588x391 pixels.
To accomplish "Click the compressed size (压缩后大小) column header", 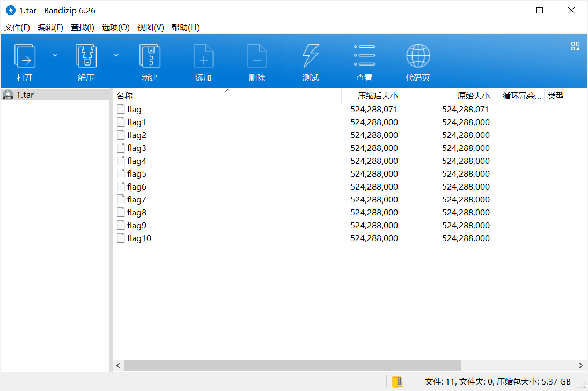I will coord(378,96).
